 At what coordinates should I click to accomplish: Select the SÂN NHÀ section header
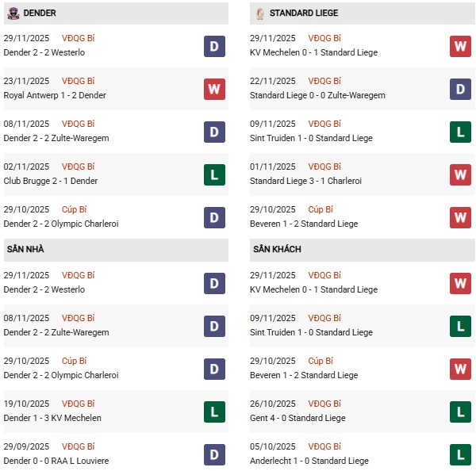tap(25, 249)
